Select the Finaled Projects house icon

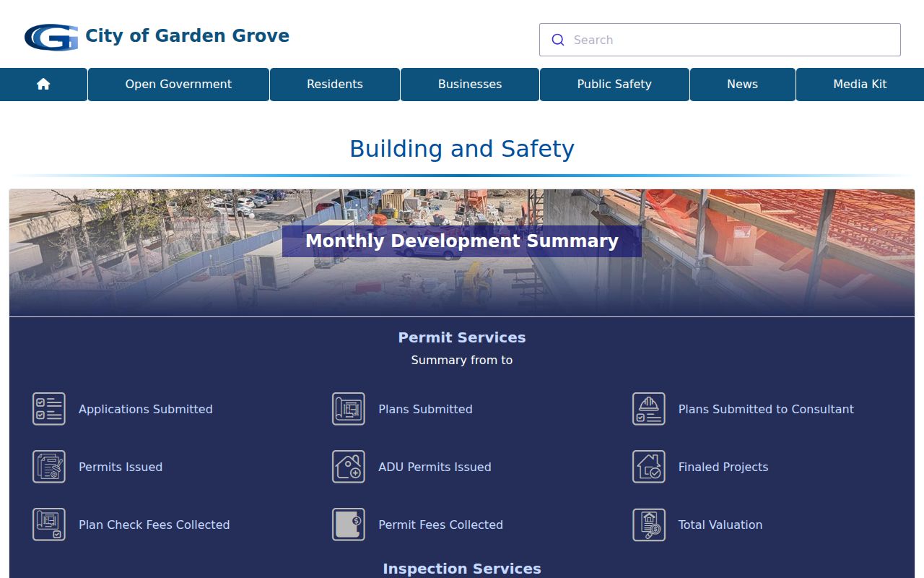(x=649, y=467)
